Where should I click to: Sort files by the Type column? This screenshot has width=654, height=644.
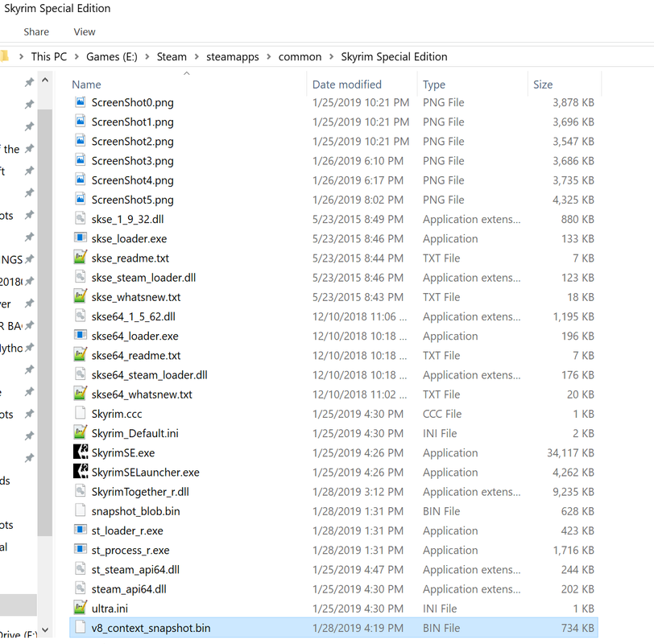434,85
